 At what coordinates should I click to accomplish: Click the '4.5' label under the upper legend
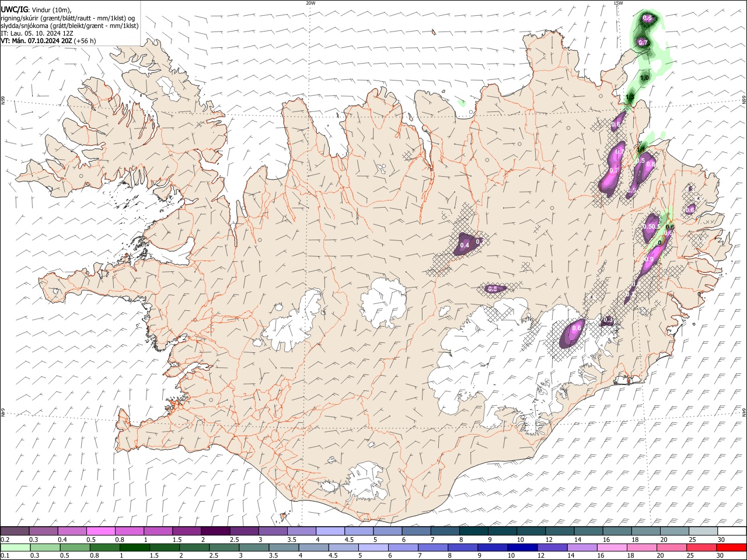click(x=349, y=540)
